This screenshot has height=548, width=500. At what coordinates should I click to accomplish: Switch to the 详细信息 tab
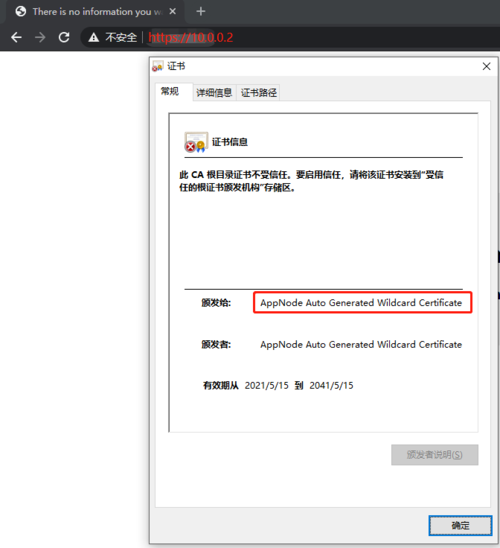click(214, 93)
